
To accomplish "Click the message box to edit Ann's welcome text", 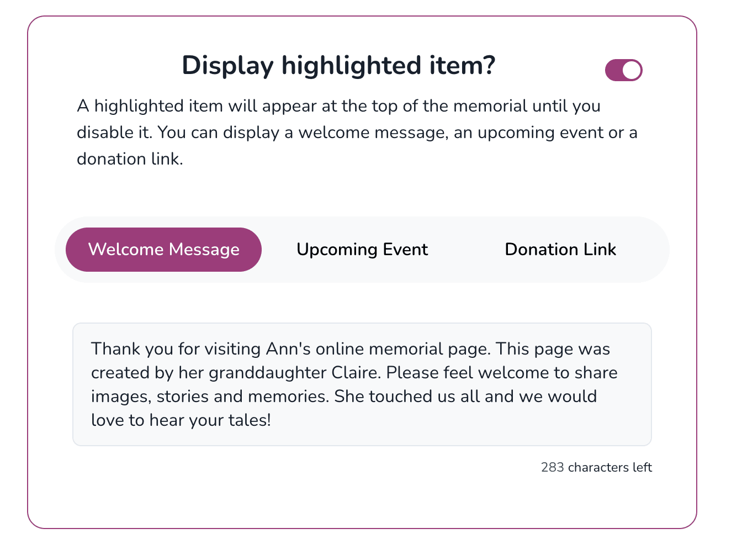I will [x=362, y=384].
